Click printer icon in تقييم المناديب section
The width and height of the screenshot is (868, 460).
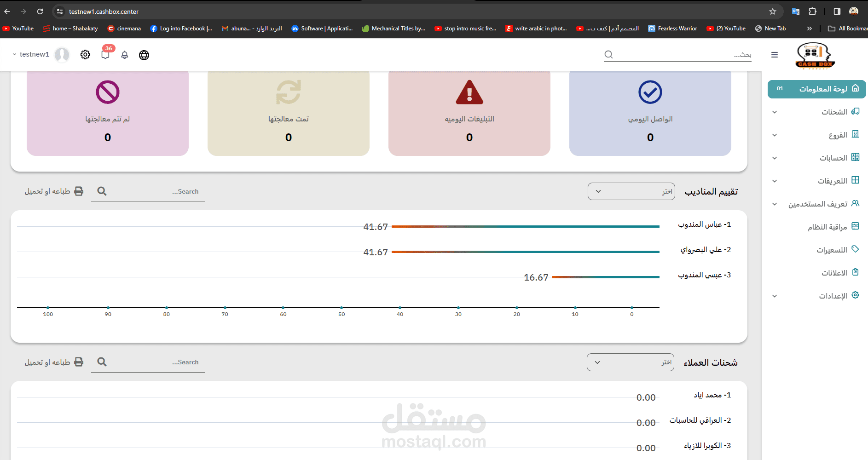(x=79, y=191)
